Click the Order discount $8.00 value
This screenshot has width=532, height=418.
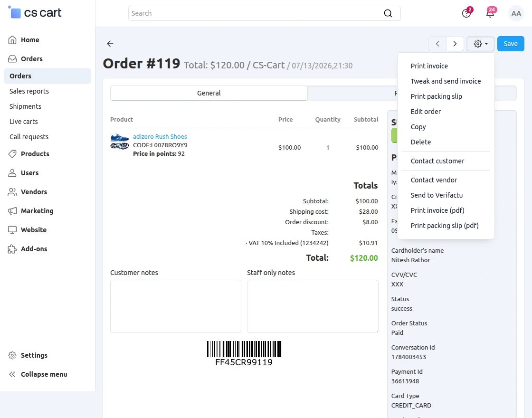(x=370, y=222)
